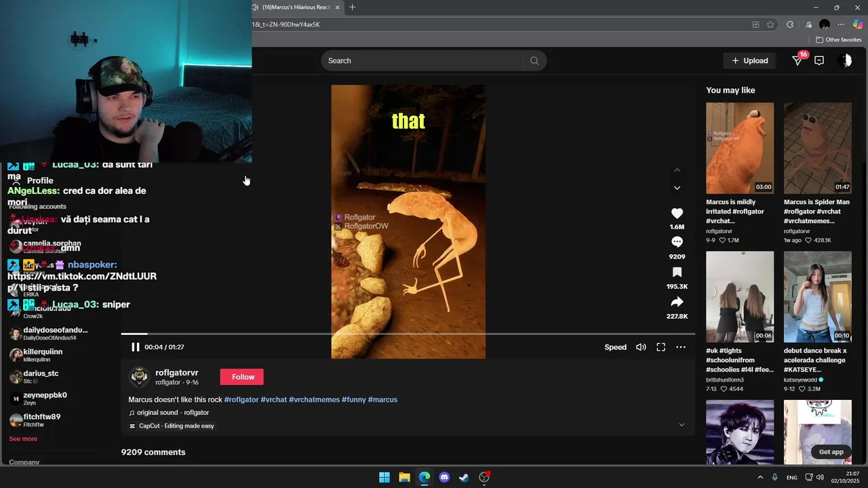Pause the TikTok video

pyautogui.click(x=136, y=347)
